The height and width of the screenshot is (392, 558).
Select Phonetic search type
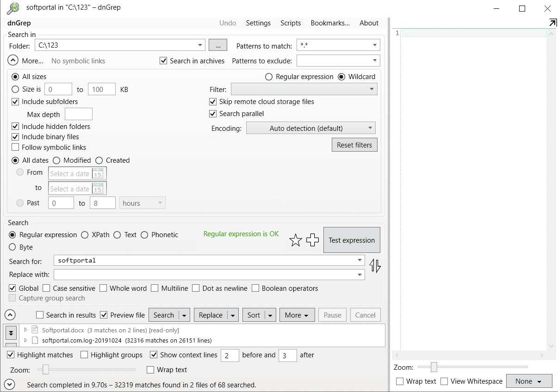click(144, 235)
